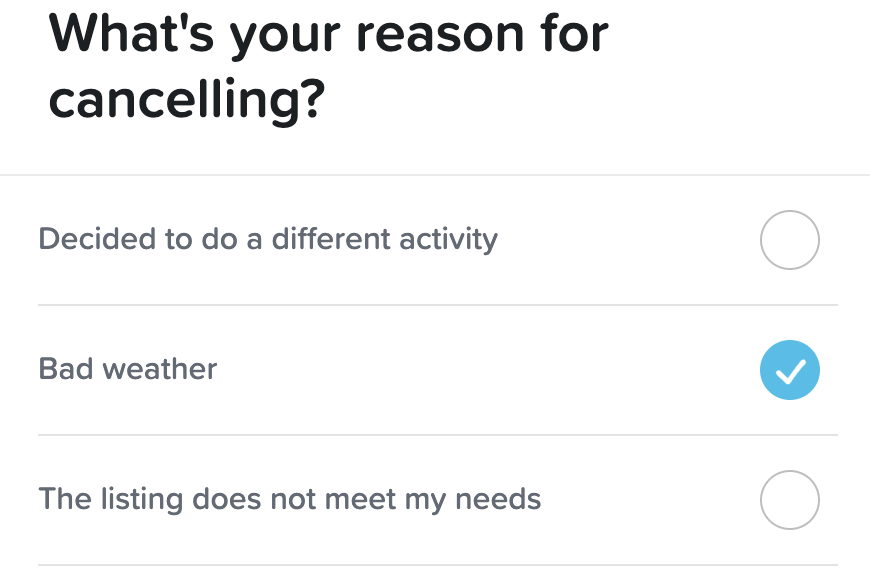The width and height of the screenshot is (870, 570).
Task: Select the last visible cancellation reason row
Action: pos(437,500)
